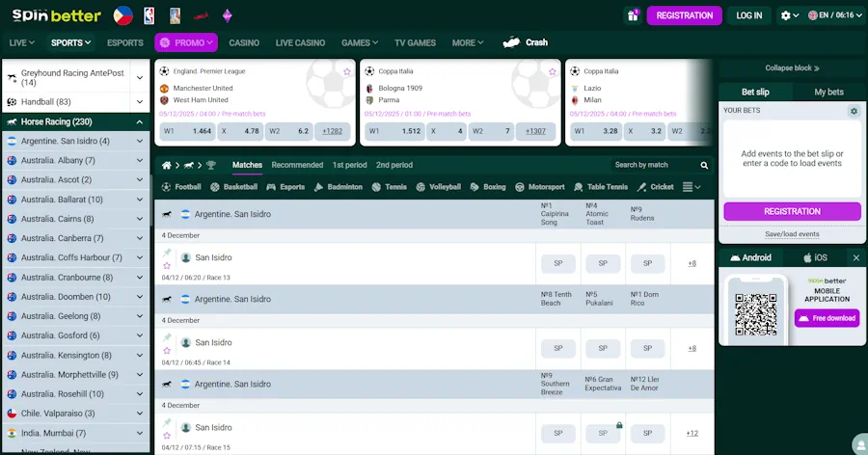Open +12 markets for Race 15
868x455 pixels.
(692, 434)
